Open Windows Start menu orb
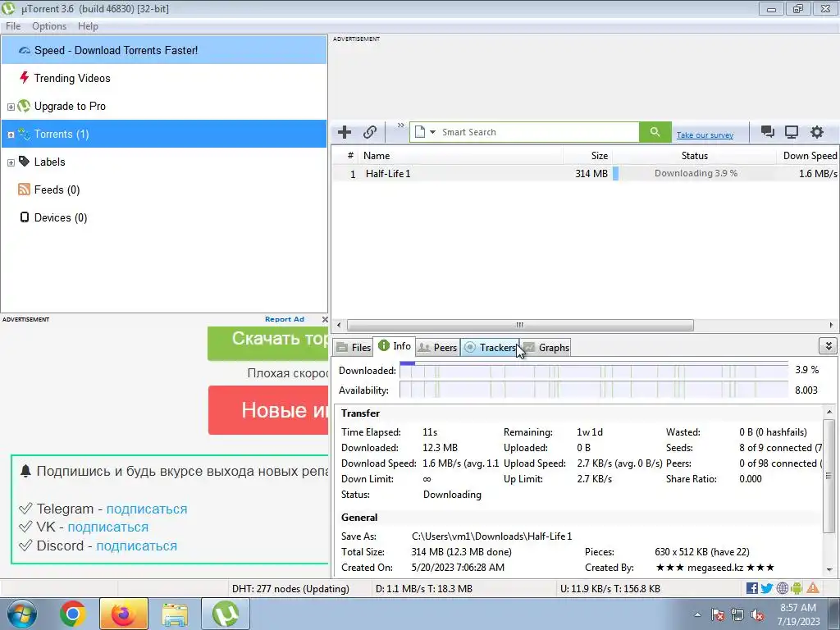Viewport: 840px width, 630px height. click(x=22, y=614)
